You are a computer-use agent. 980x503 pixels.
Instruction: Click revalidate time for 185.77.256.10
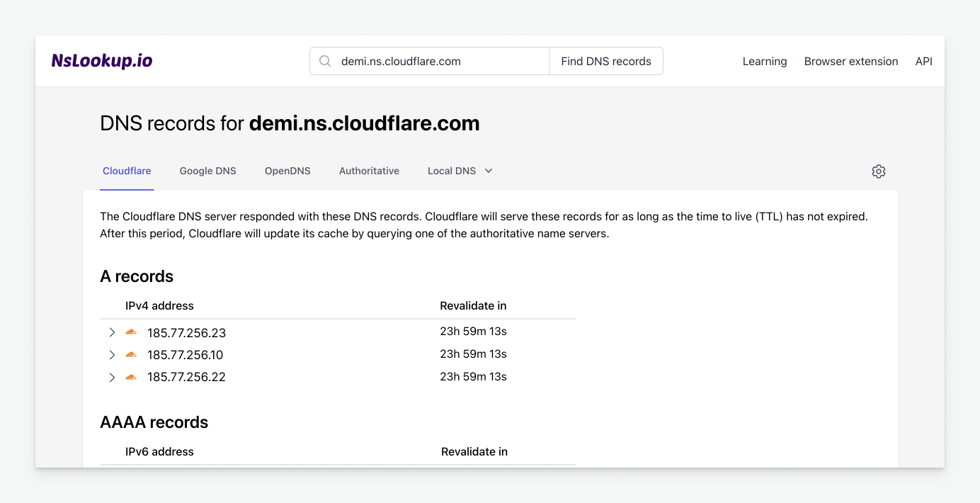(474, 354)
